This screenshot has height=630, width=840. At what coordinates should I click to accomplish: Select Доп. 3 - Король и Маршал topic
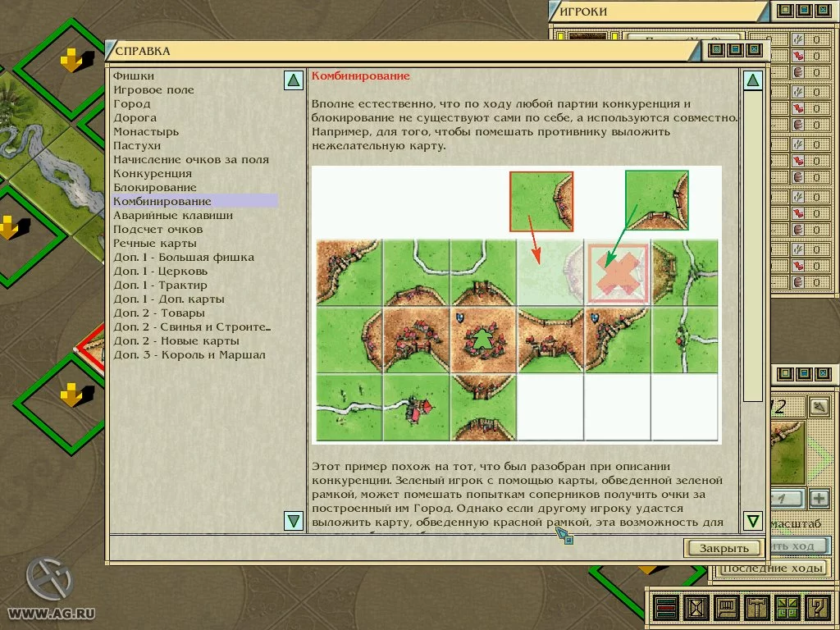coord(189,354)
